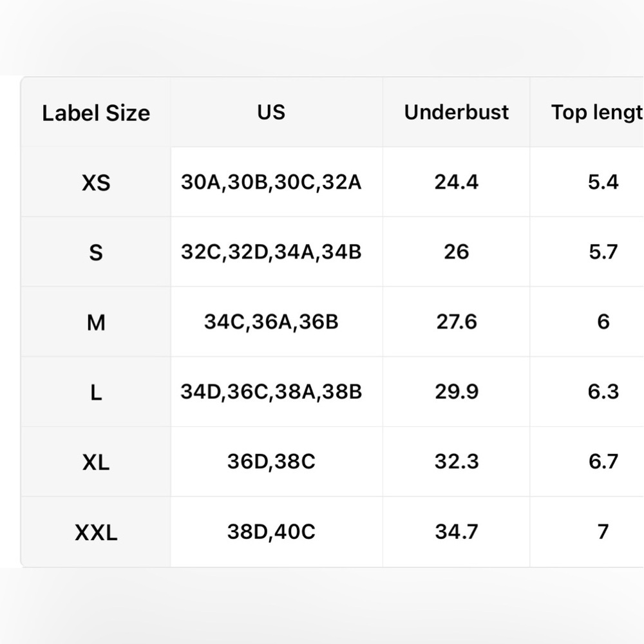Click the 30A,30B,30C,32A US sizes cell
The width and height of the screenshot is (644, 644).
pos(271,182)
